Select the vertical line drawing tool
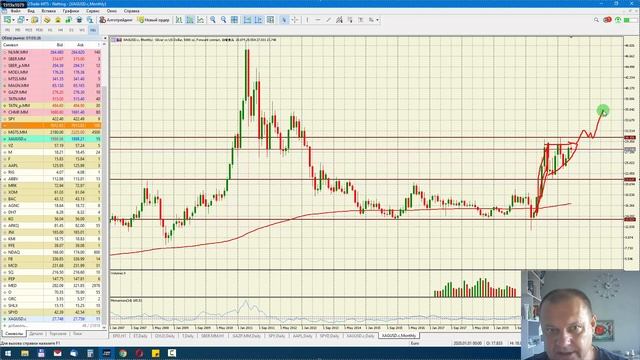The image size is (640, 360). click(307, 20)
